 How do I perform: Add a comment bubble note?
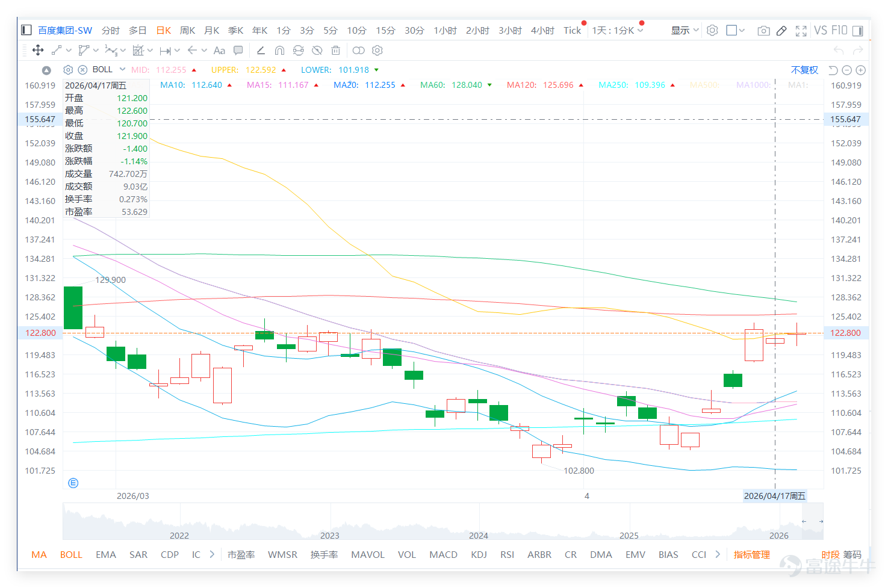(238, 51)
